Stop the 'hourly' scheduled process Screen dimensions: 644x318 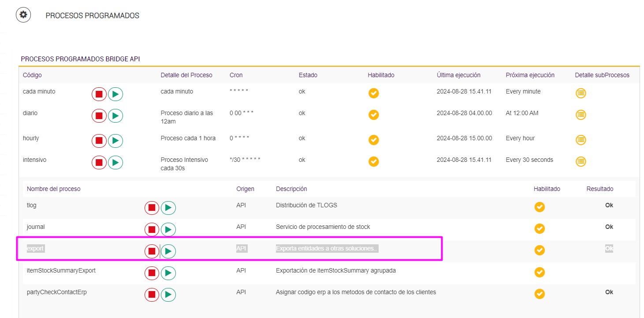coord(99,141)
